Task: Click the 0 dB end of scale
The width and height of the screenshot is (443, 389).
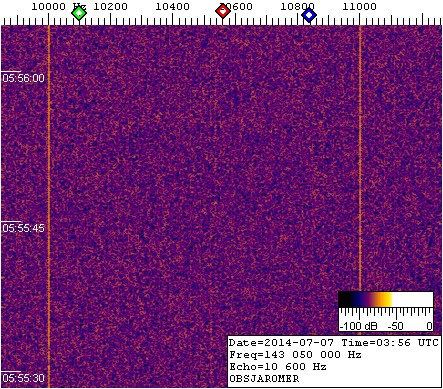Action: coord(430,326)
